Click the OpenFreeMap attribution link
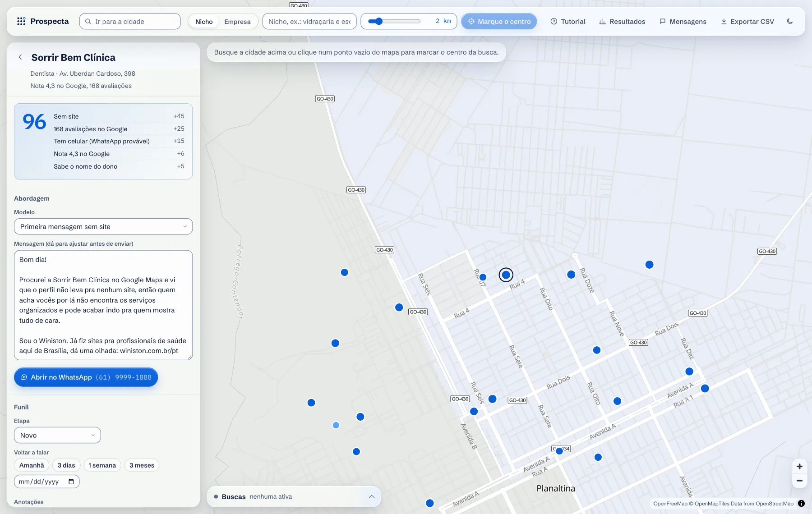The height and width of the screenshot is (514, 812). pos(670,504)
